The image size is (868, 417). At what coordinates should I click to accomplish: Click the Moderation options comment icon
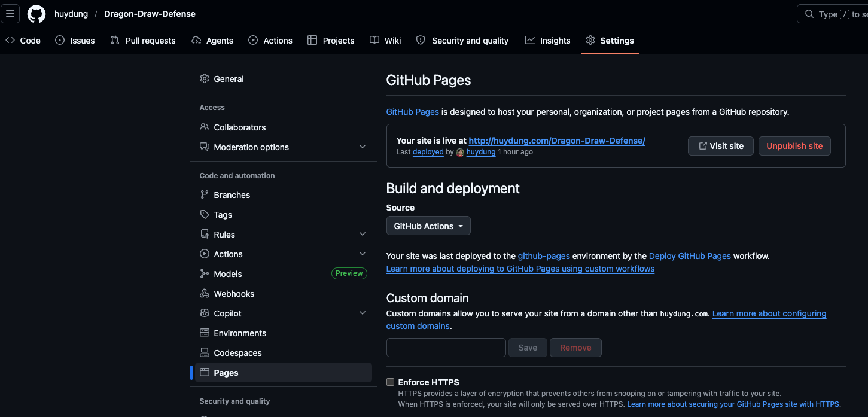(205, 147)
